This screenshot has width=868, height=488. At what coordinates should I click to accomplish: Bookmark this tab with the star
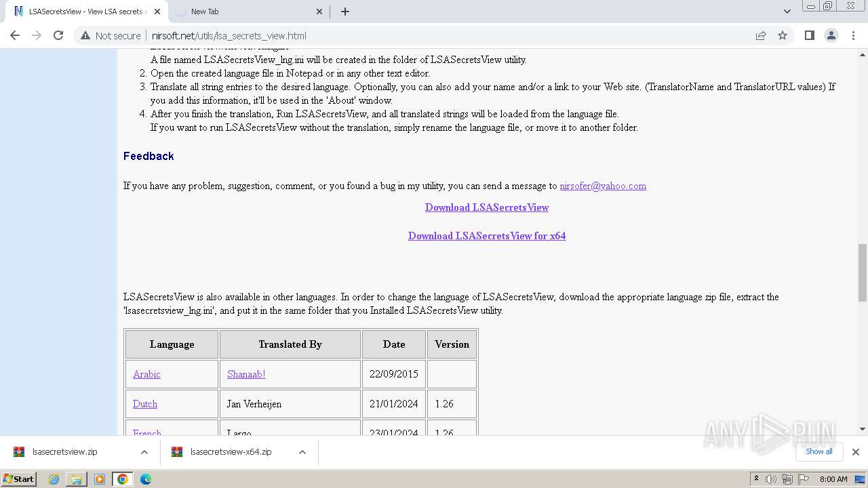tap(783, 35)
